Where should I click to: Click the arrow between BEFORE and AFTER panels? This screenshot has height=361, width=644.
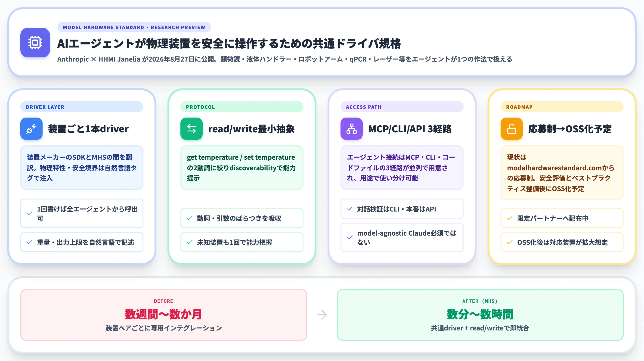(x=322, y=315)
